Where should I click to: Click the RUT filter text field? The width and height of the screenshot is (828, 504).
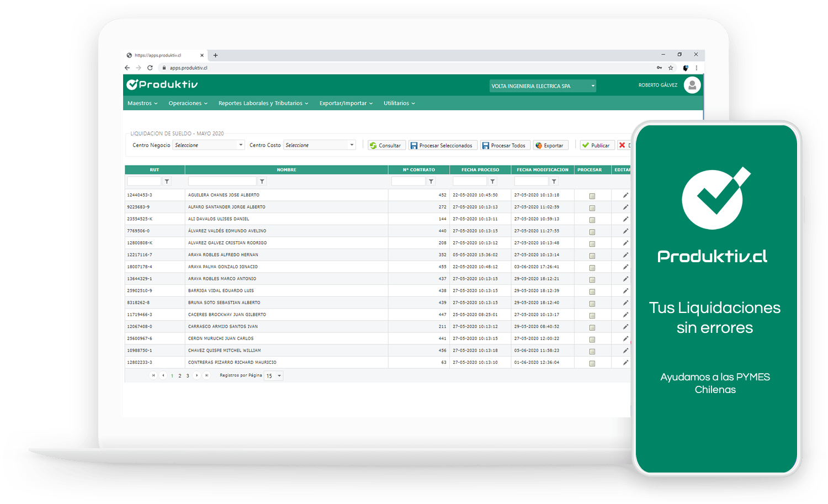coord(144,181)
